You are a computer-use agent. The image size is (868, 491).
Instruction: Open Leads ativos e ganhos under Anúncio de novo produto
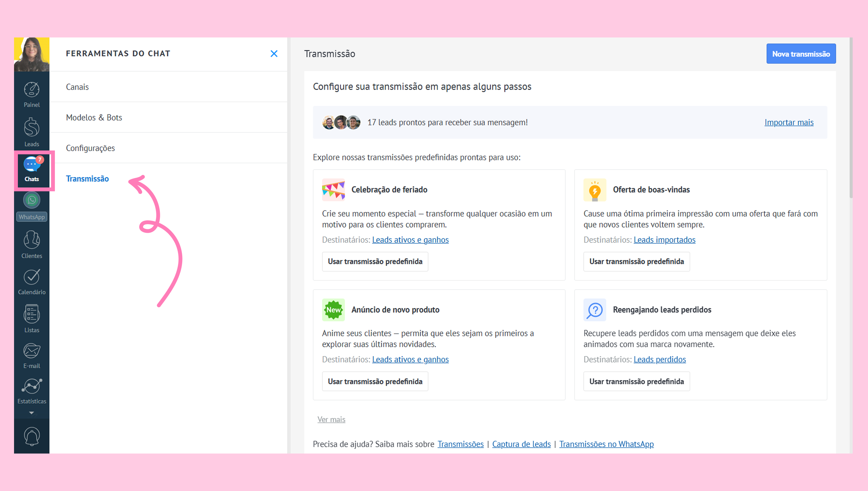(410, 360)
